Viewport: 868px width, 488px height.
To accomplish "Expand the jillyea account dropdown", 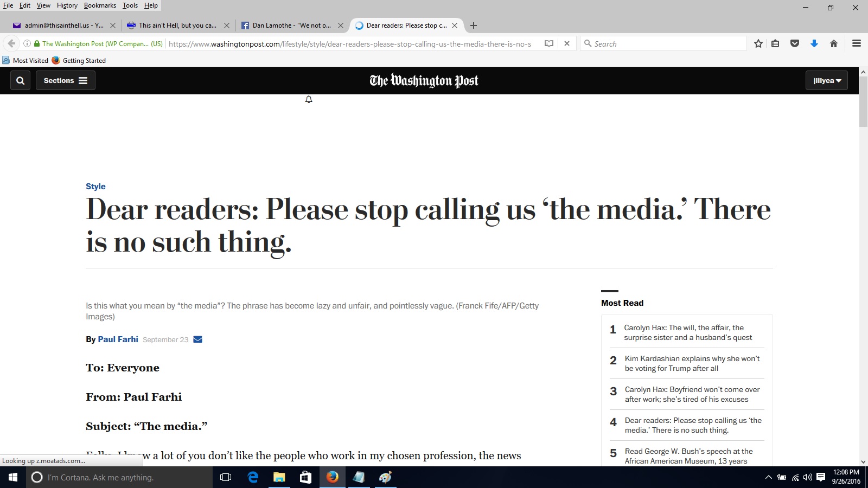I will [x=827, y=81].
